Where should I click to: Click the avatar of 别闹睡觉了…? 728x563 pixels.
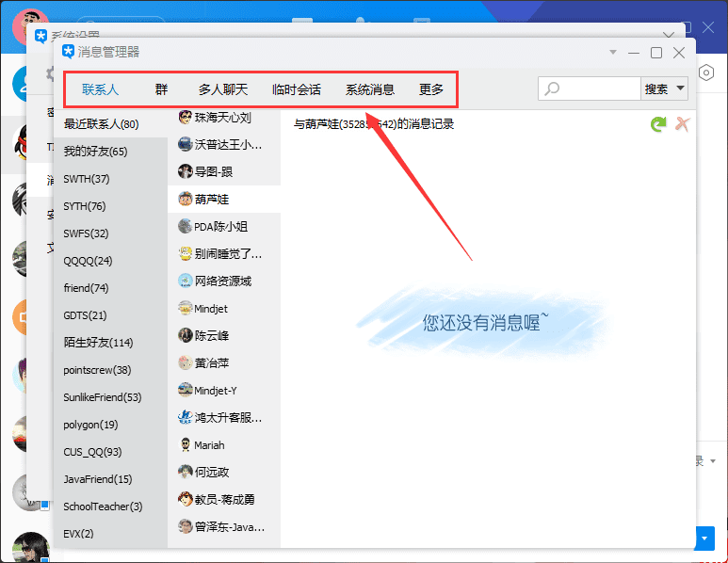tap(186, 253)
